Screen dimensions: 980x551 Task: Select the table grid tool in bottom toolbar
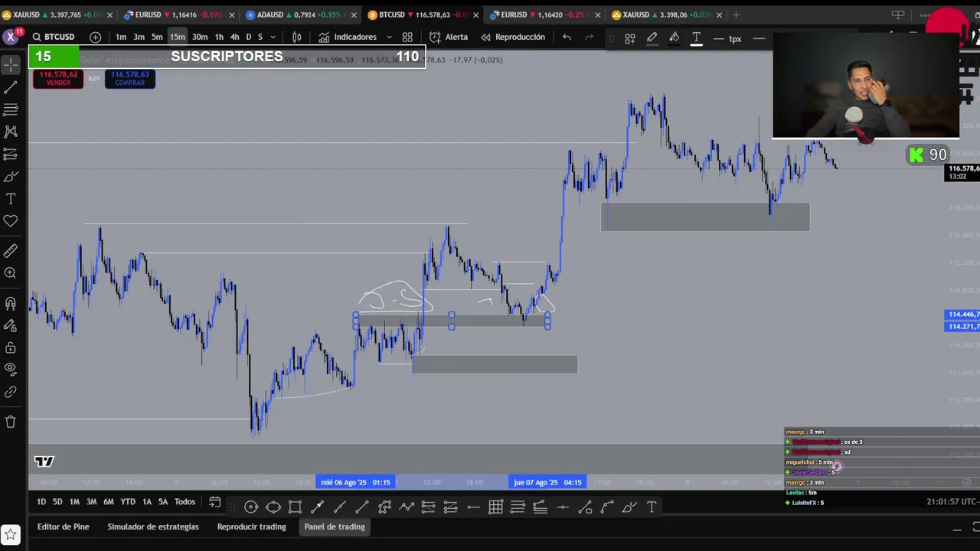[x=495, y=507]
